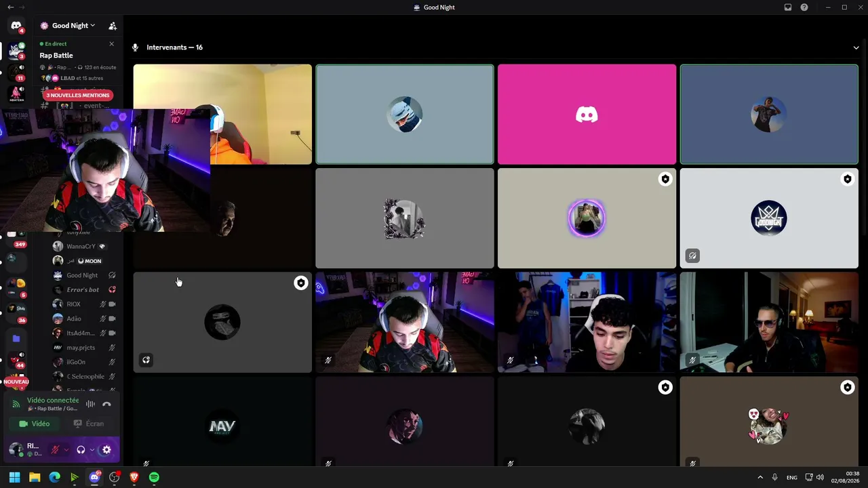Show hidden system tray icons
This screenshot has width=868, height=488.
coord(760,477)
